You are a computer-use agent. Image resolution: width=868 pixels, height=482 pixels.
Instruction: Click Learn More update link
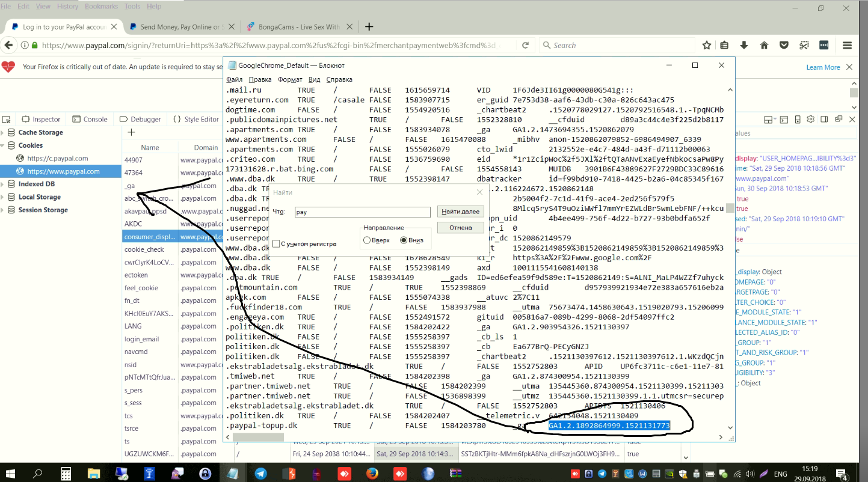pos(823,67)
